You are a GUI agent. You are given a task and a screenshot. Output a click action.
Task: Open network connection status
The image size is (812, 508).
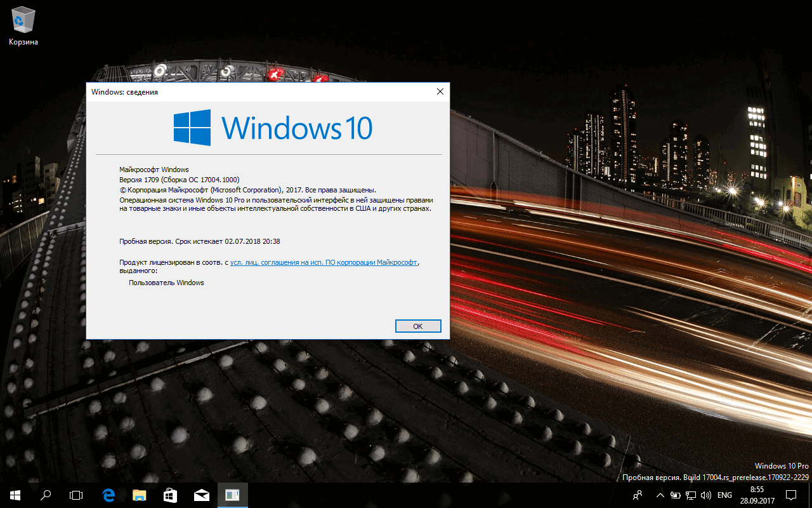coord(690,495)
